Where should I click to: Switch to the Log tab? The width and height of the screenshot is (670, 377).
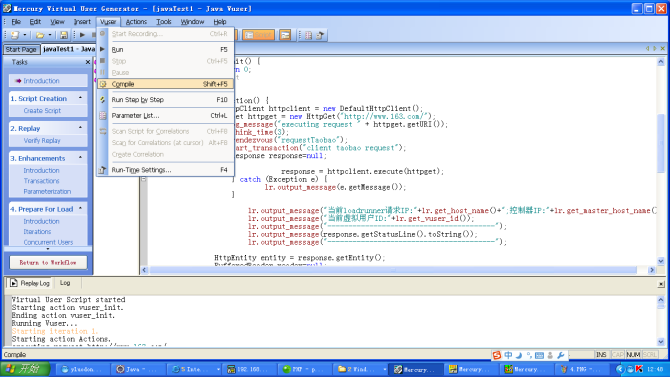[65, 283]
